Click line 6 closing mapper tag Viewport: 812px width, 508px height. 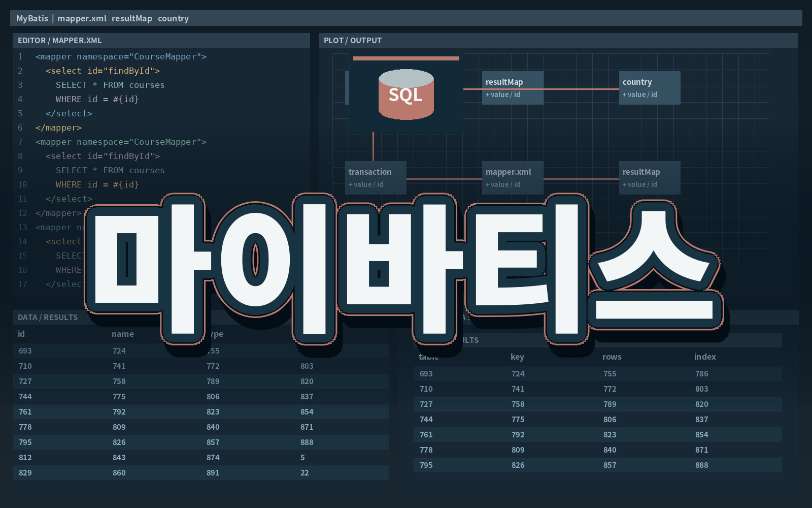point(58,128)
